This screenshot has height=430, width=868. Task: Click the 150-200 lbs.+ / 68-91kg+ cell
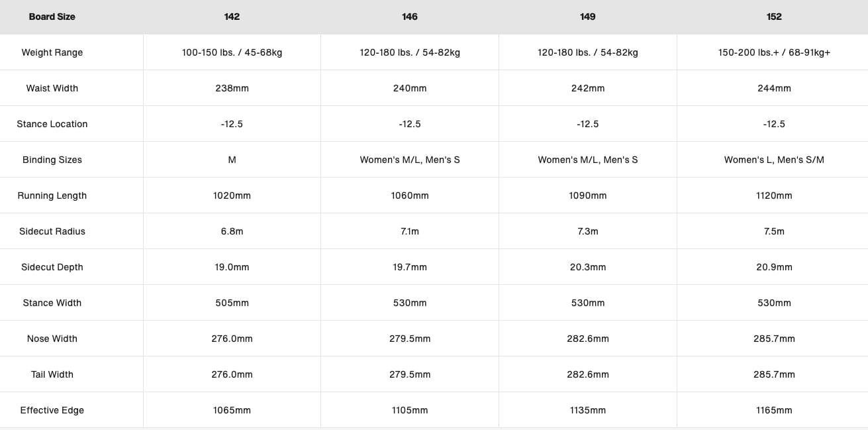coord(774,52)
